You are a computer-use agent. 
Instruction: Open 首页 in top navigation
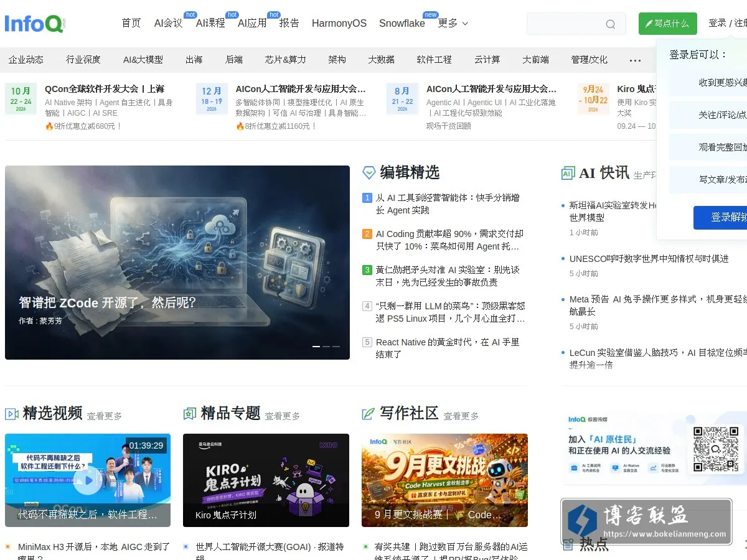(131, 23)
